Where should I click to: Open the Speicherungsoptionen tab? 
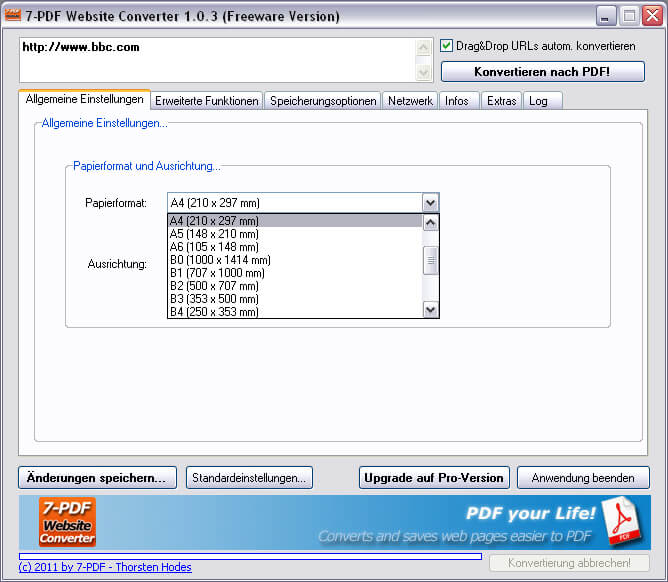pos(323,101)
